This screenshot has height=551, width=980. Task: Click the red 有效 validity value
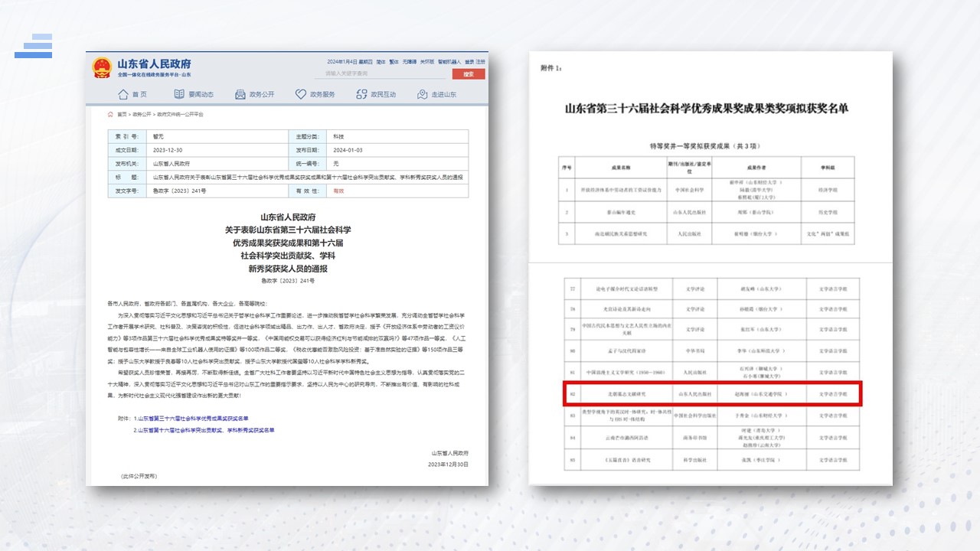(339, 191)
